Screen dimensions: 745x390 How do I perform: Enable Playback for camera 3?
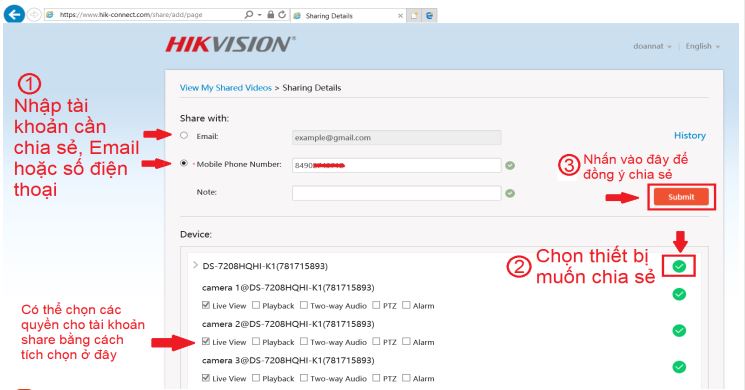(x=256, y=378)
